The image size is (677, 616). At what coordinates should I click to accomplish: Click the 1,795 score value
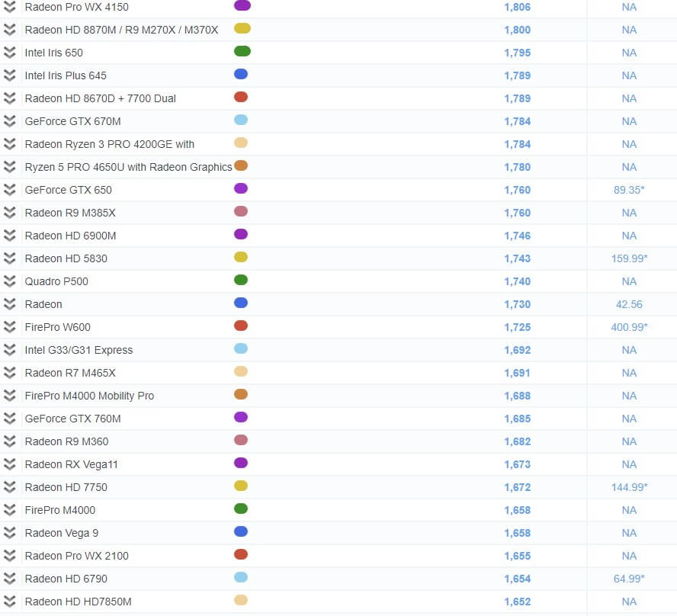pos(517,53)
